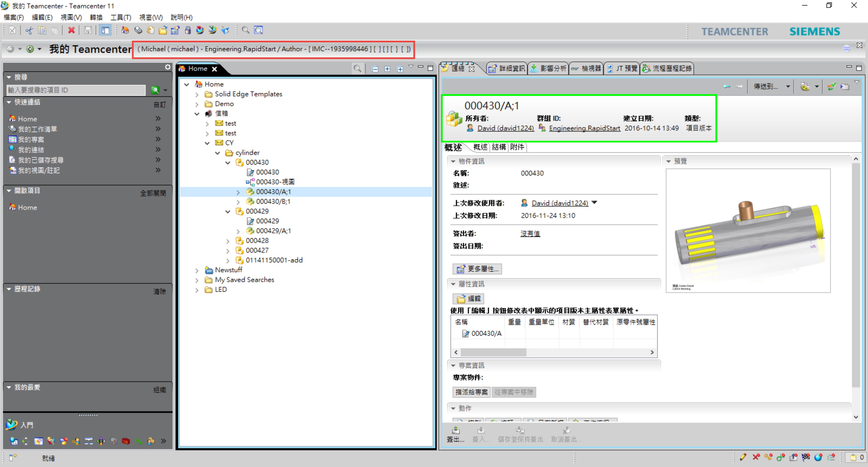Screen dimensions: 868x467
Task: Collapse the 預覽 section
Action: pos(669,162)
